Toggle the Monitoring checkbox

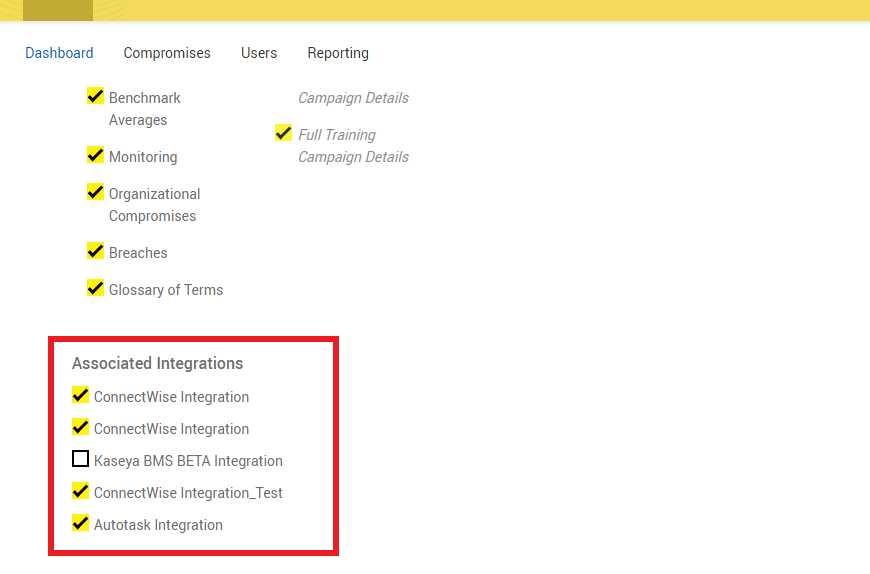tap(96, 156)
